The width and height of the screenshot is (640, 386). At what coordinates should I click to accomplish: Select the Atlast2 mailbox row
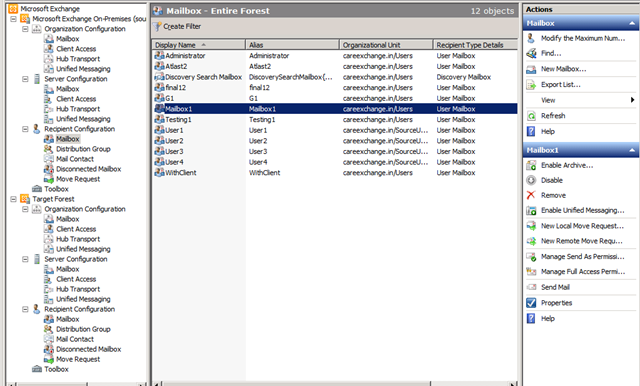coord(335,66)
